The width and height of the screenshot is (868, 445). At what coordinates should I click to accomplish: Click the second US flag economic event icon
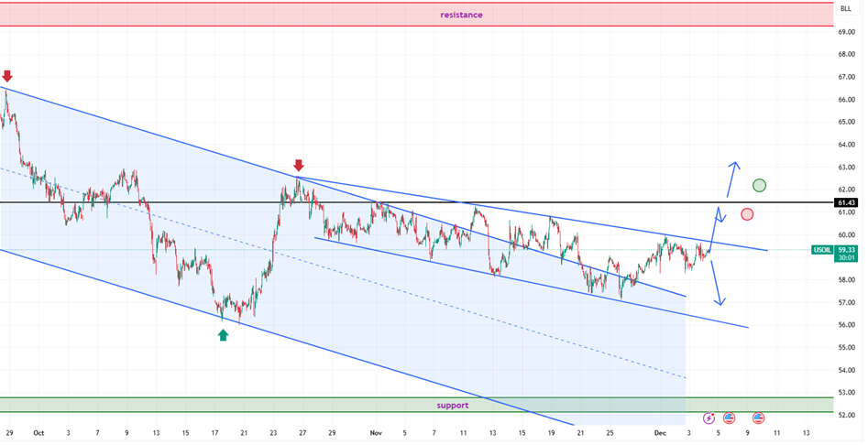click(759, 418)
